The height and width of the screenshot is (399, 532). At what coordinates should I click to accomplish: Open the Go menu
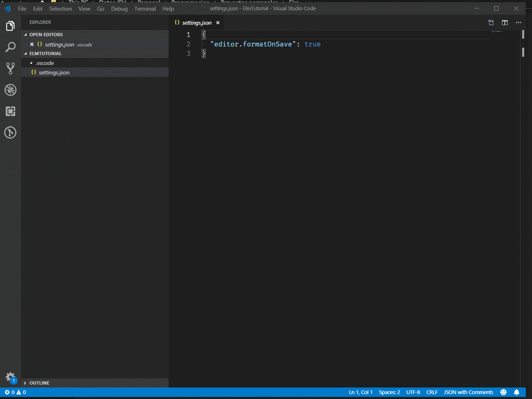[x=101, y=9]
